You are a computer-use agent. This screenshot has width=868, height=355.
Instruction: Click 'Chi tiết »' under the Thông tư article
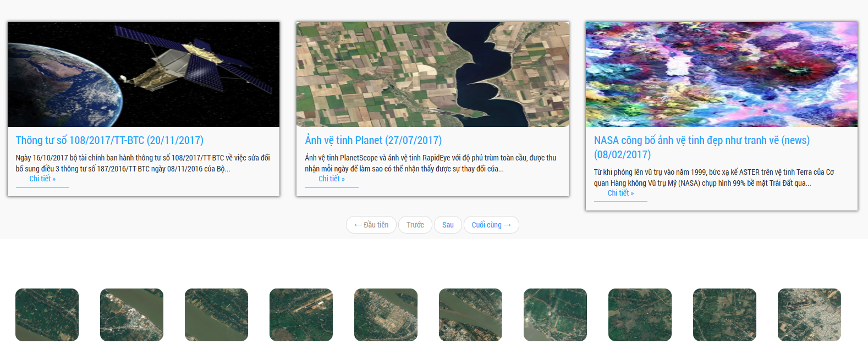click(42, 179)
